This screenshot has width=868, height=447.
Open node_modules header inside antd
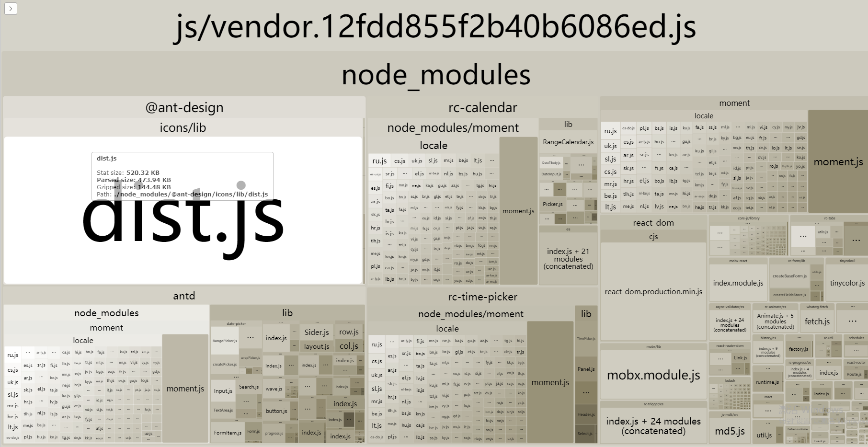(x=106, y=313)
